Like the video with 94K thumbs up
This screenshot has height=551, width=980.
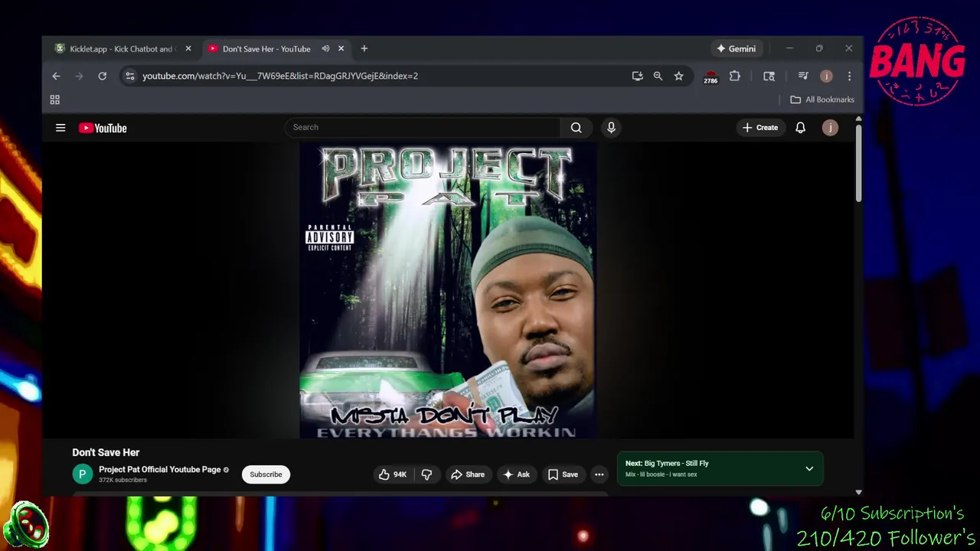pos(392,474)
